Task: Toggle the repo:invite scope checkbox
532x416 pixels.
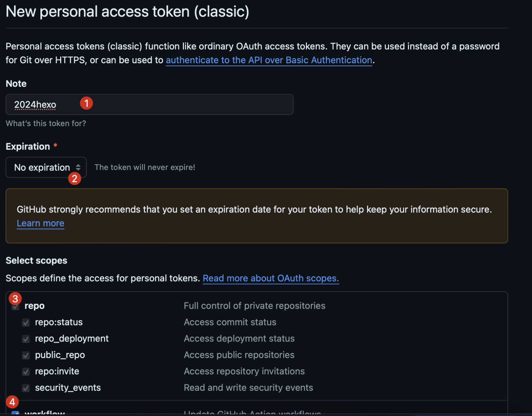Action: pos(26,371)
